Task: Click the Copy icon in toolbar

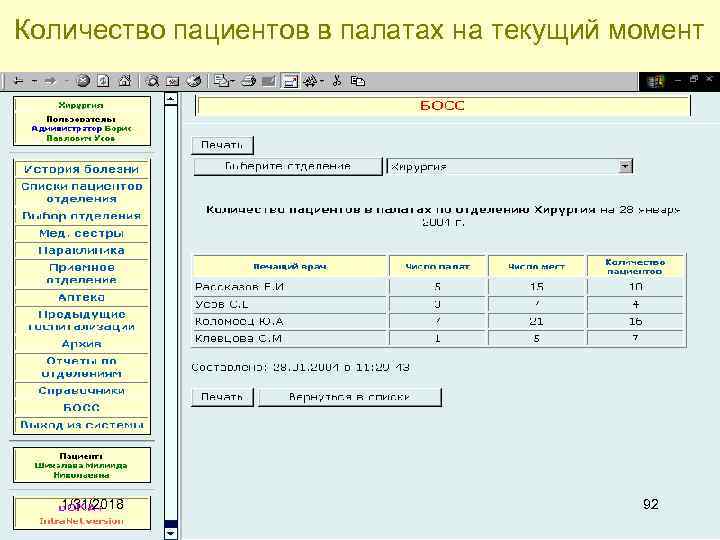Action: (x=357, y=81)
